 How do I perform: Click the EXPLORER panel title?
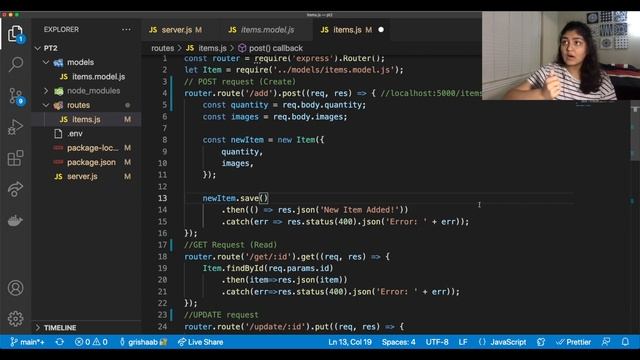[61, 29]
